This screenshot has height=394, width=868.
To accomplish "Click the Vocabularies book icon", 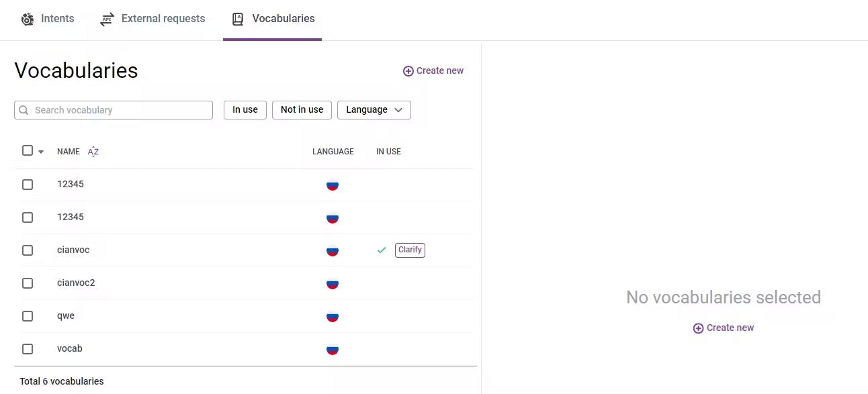I will coord(238,19).
